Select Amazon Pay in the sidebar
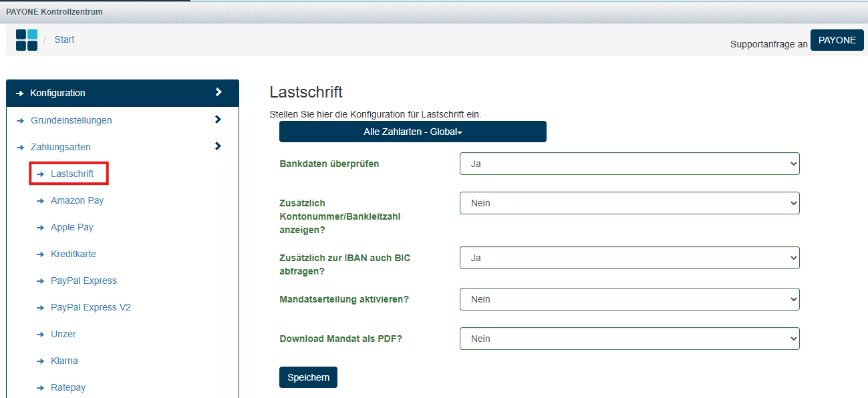Screen dimensions: 868x398 pyautogui.click(x=78, y=200)
